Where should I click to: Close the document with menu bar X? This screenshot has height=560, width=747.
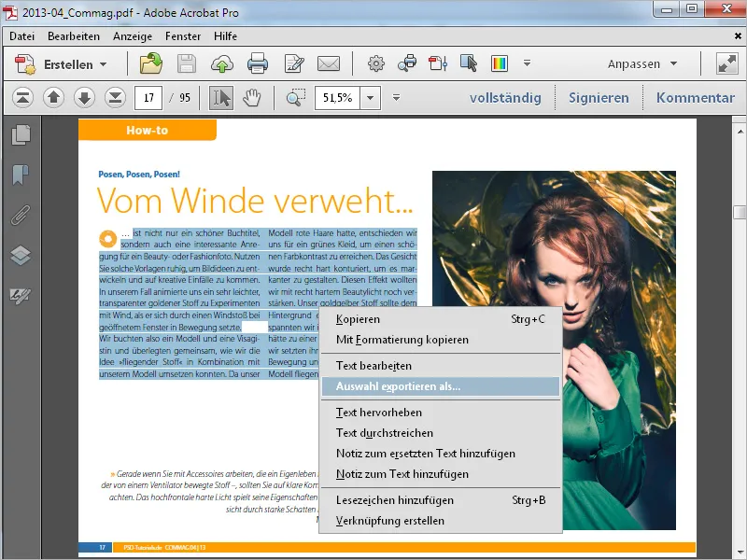click(x=738, y=35)
